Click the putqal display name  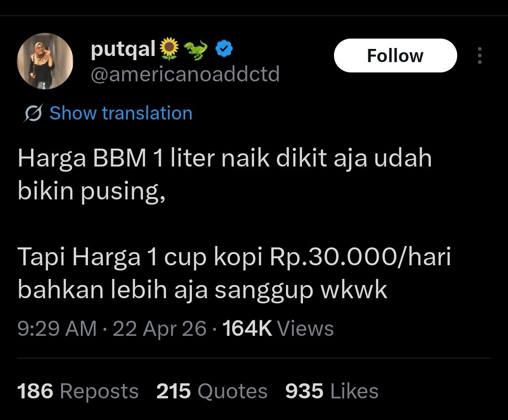coord(123,49)
